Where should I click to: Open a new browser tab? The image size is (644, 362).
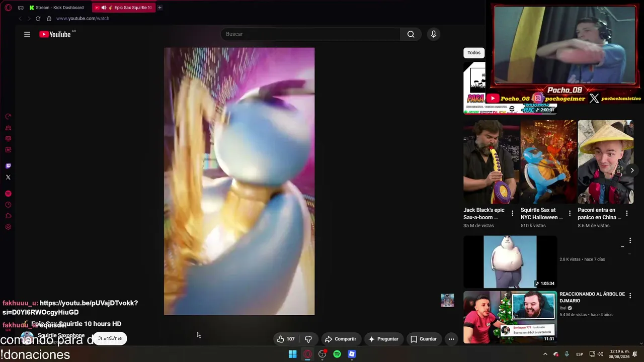click(x=159, y=8)
